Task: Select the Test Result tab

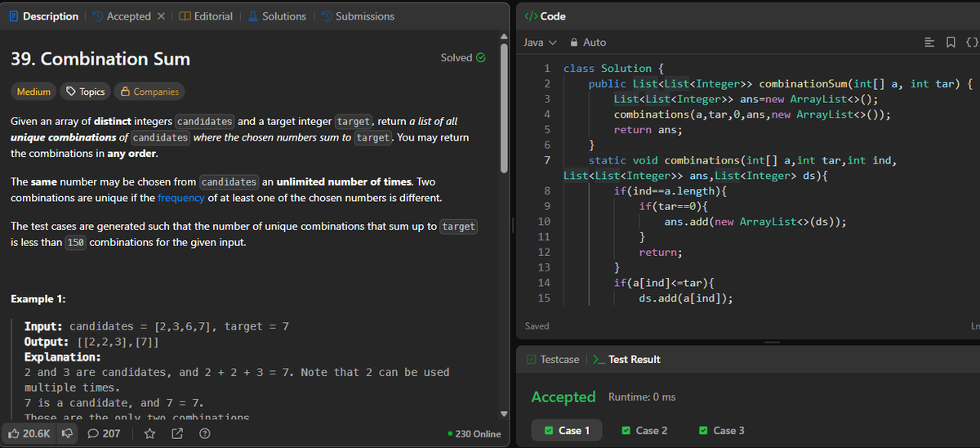Action: 626,360
